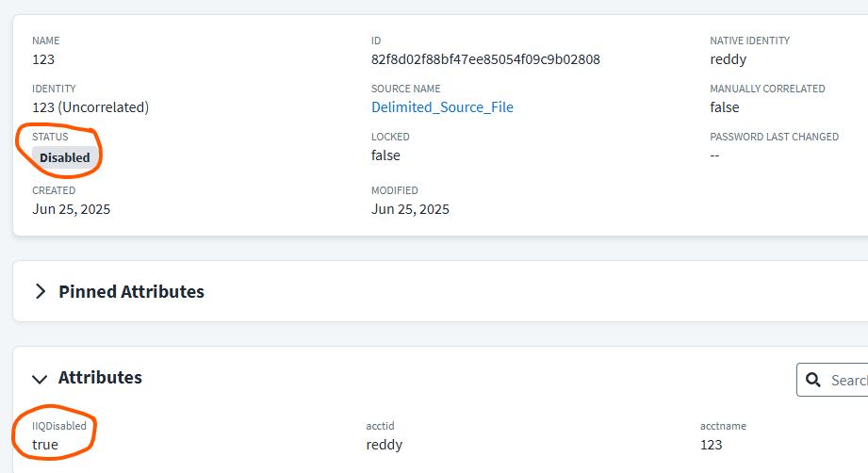Open the Delimited_Source_File source link
868x473 pixels.
pyautogui.click(x=442, y=107)
